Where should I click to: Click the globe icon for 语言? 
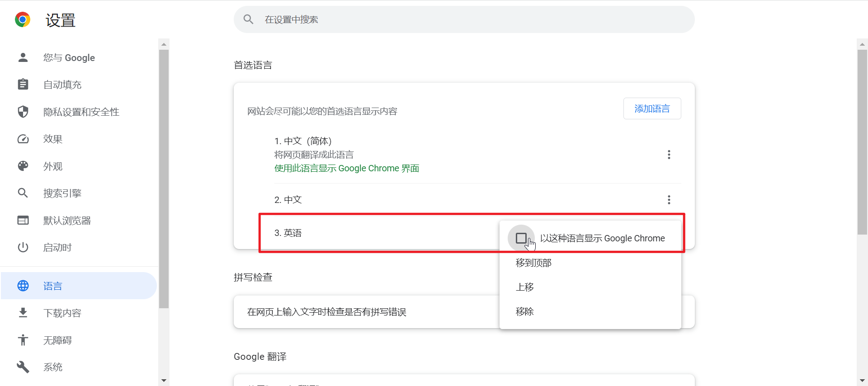pos(23,286)
